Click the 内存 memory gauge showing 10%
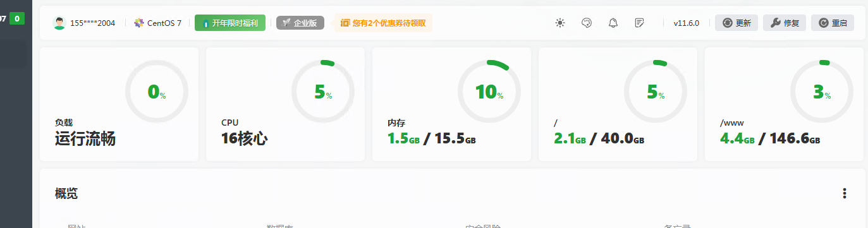Screen dimensions: 868x228 tap(489, 92)
